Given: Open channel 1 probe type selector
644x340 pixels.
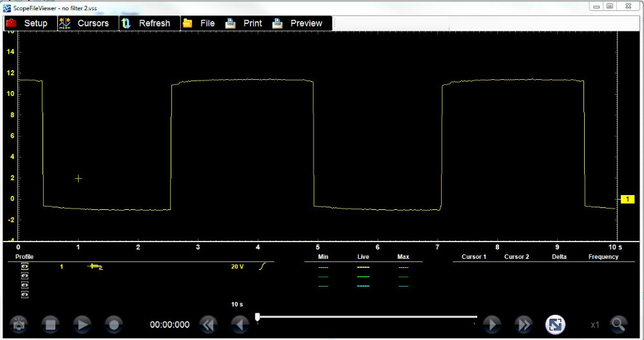Looking at the screenshot, I should (96, 266).
